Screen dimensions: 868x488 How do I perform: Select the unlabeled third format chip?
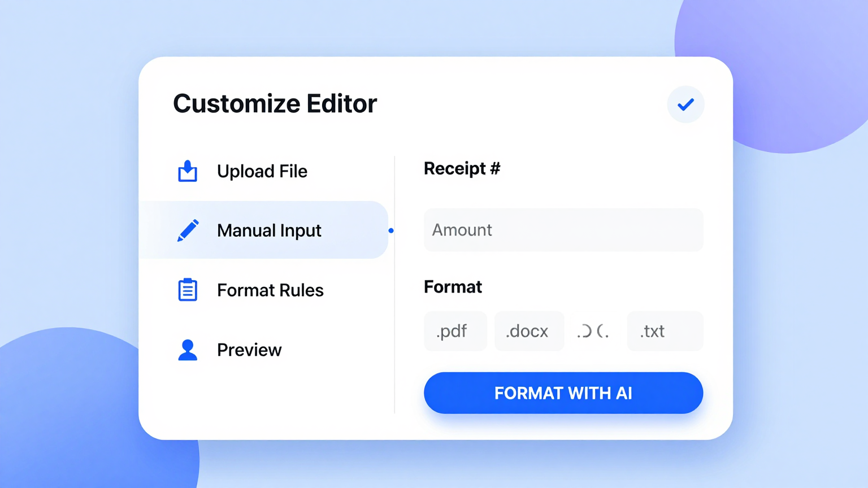(x=594, y=331)
